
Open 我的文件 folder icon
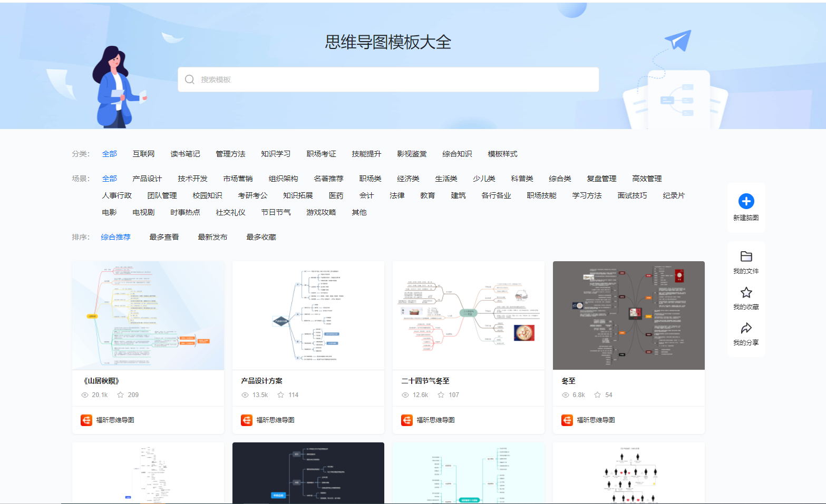(x=746, y=256)
